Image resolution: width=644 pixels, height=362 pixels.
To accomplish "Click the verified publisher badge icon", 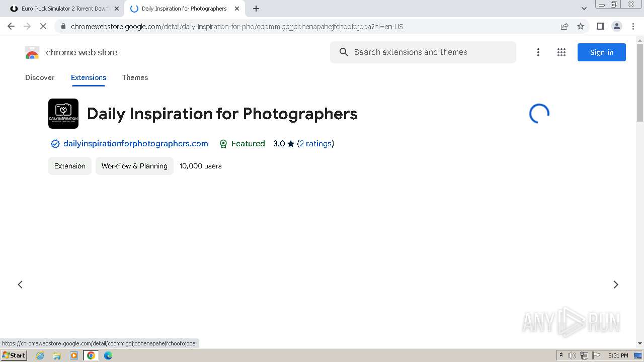I will click(x=55, y=144).
